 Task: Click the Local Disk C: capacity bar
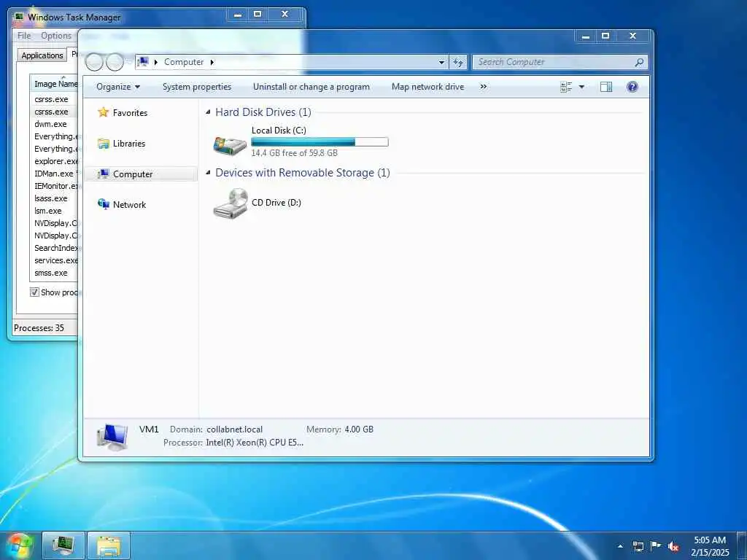[320, 142]
